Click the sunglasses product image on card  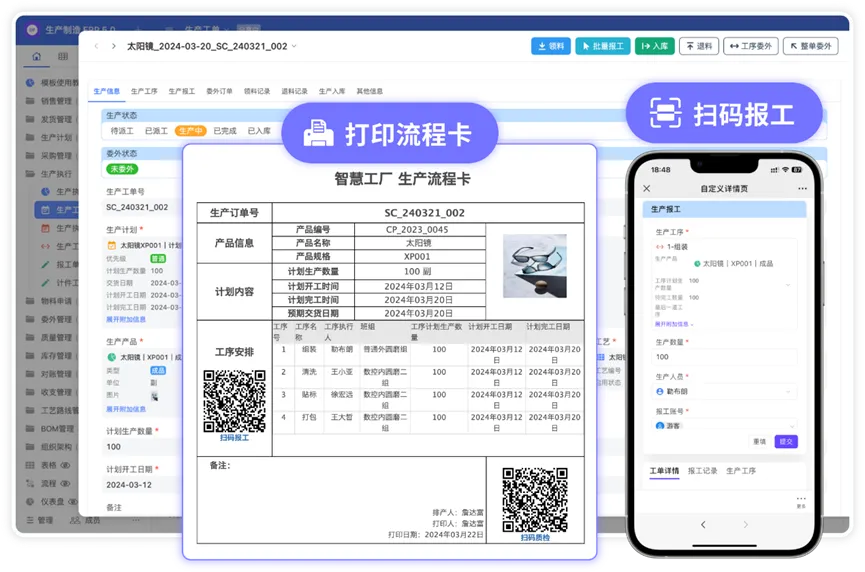click(x=535, y=266)
